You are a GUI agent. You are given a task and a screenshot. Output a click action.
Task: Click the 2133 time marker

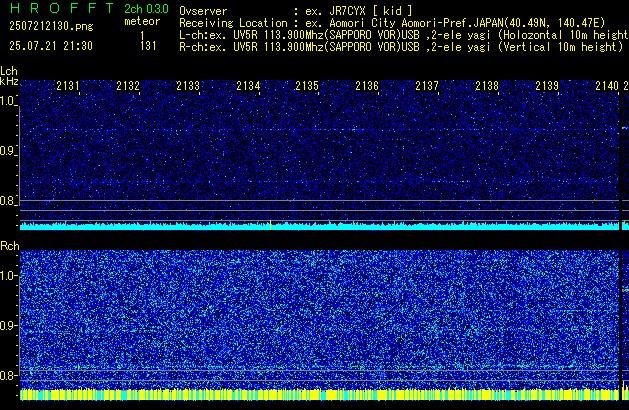188,86
